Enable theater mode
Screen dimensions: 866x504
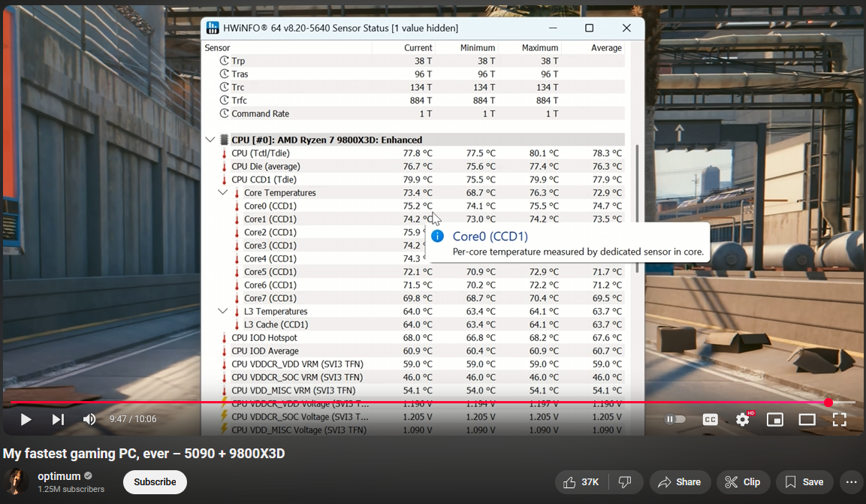[807, 420]
